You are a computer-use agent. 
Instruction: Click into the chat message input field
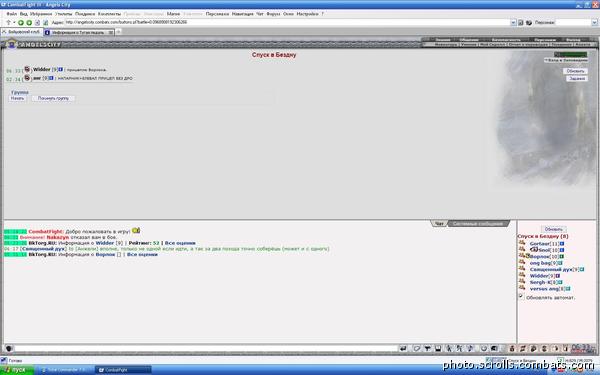coord(206,349)
